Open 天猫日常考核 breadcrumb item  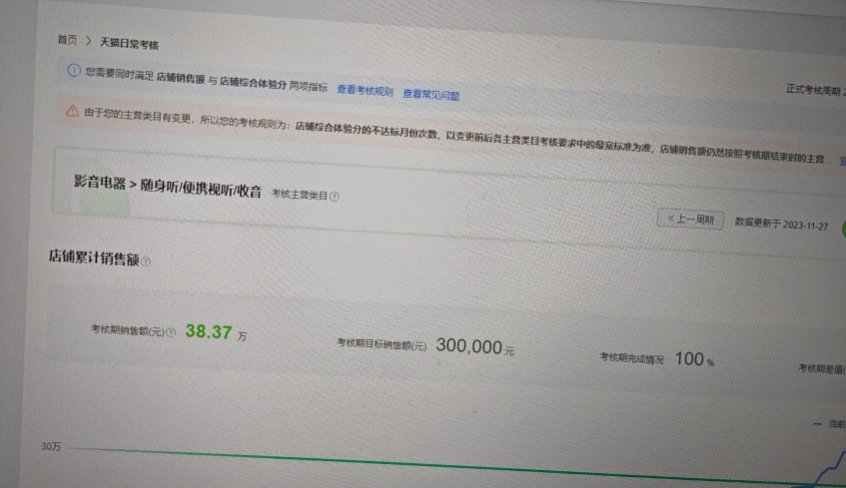tap(129, 44)
